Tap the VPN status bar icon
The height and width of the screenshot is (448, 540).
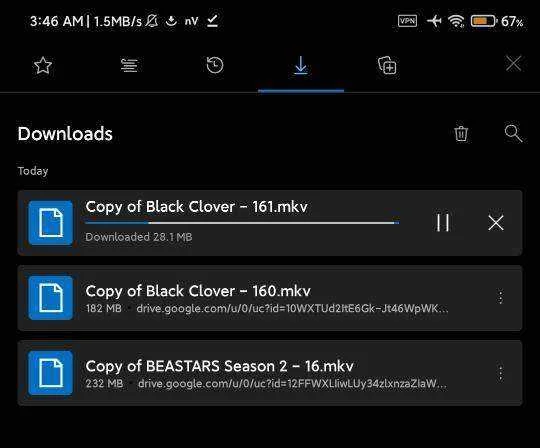(x=407, y=21)
